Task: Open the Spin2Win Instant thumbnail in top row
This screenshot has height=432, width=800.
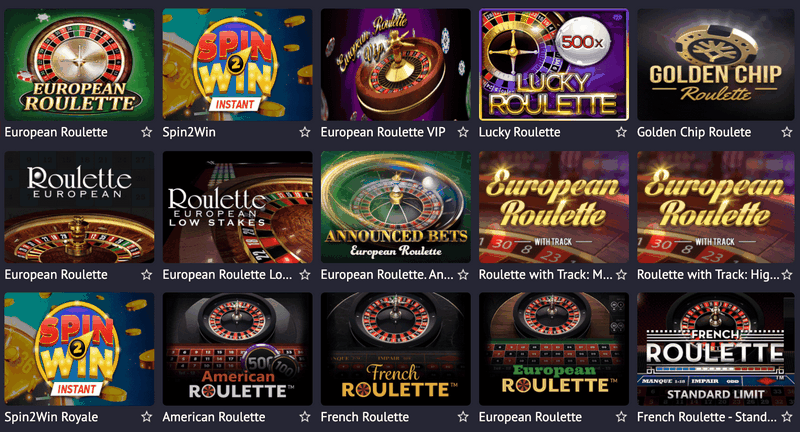Action: click(x=237, y=64)
